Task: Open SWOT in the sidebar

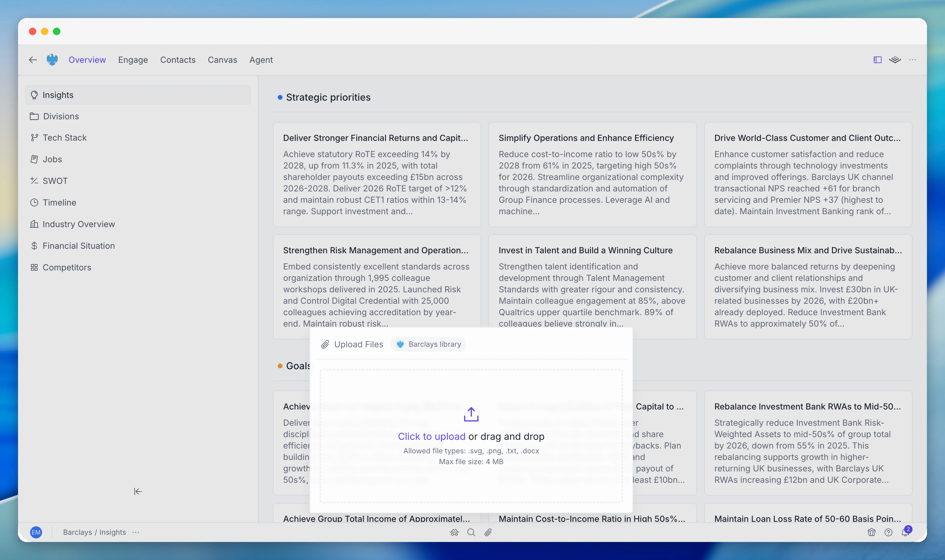Action: coord(138,181)
